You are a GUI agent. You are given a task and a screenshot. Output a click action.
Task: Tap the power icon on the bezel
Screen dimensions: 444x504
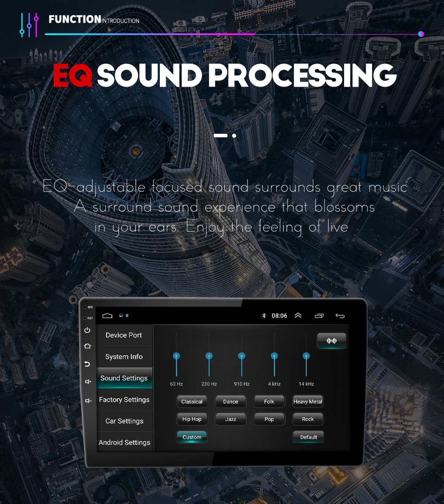87,330
